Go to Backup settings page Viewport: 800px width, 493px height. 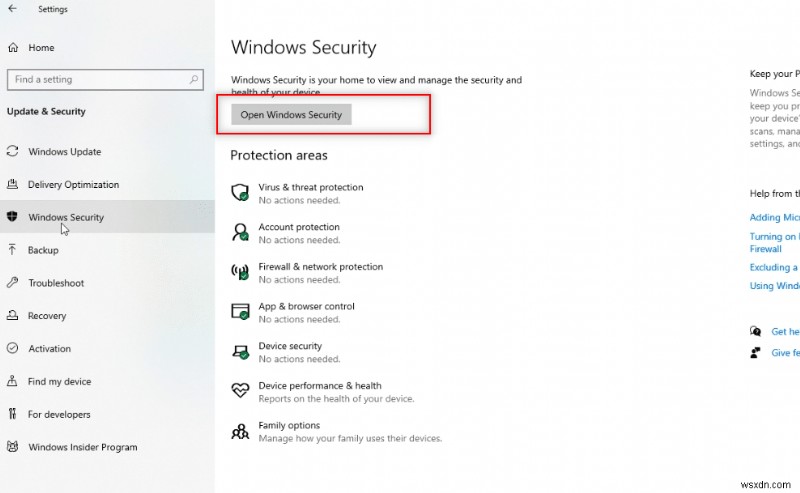pos(43,250)
